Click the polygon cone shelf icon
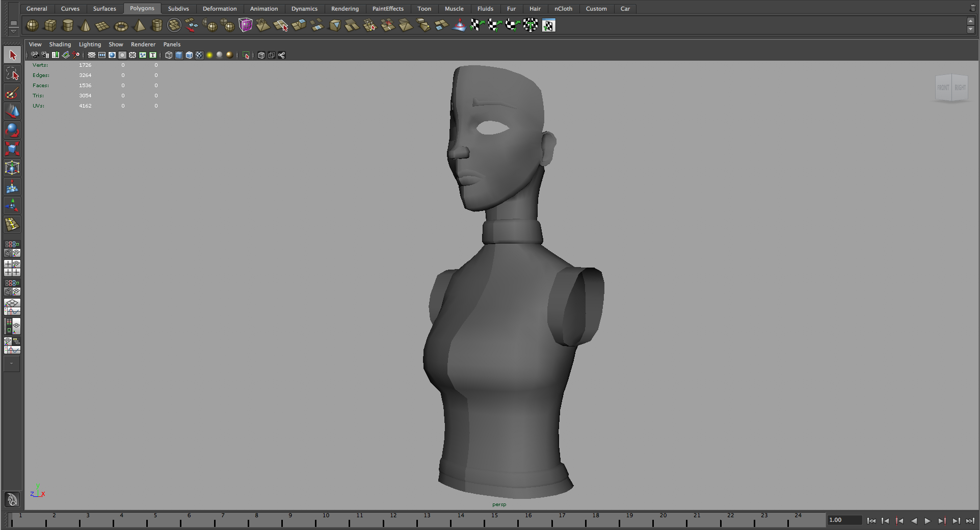 point(85,25)
